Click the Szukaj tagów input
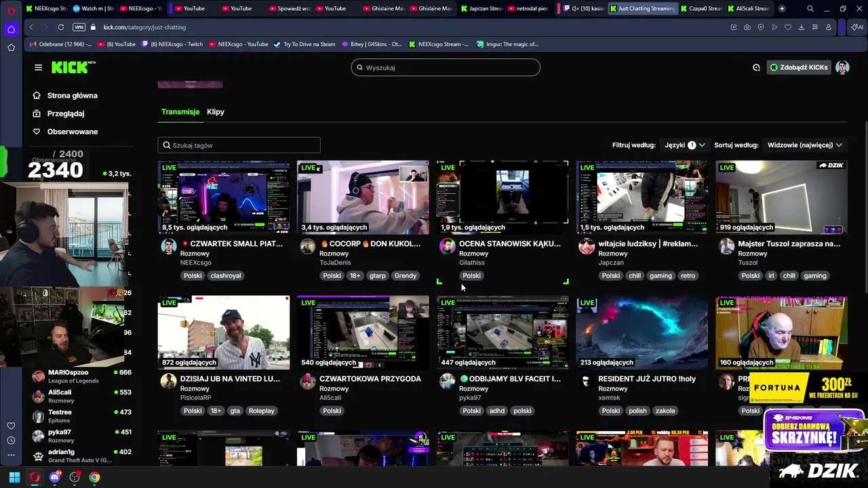868x488 pixels. tap(239, 145)
